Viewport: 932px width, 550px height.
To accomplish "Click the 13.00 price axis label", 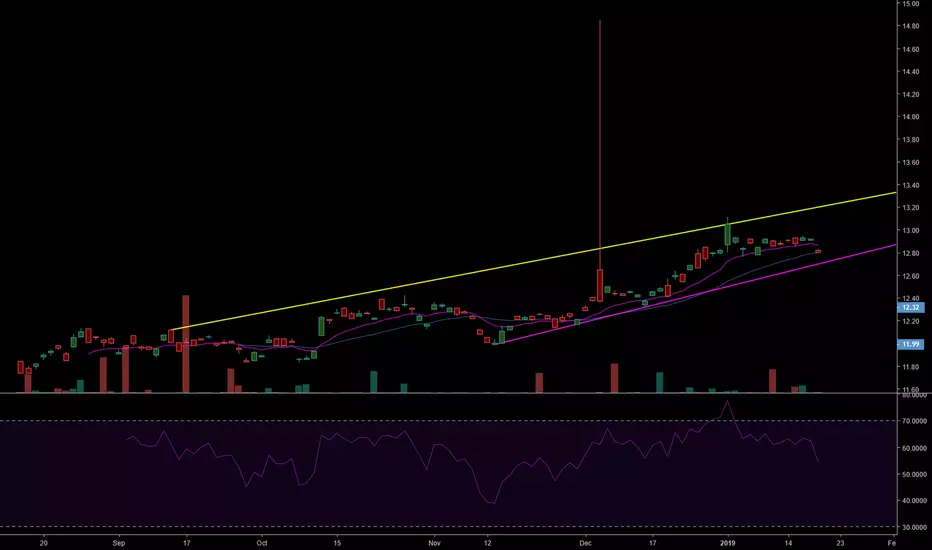I will (x=911, y=231).
